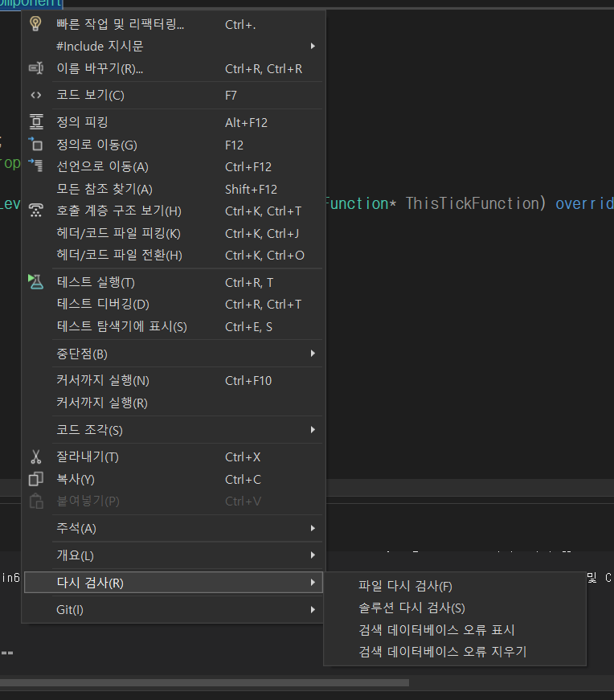Choose 검색 데이터베이스 오류 표시
This screenshot has width=614, height=700.
(x=455, y=629)
